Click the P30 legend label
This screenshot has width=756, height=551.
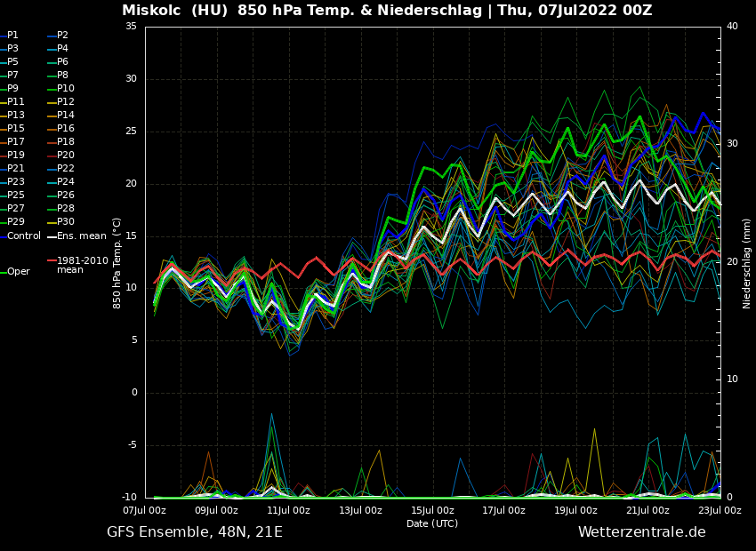click(x=66, y=222)
